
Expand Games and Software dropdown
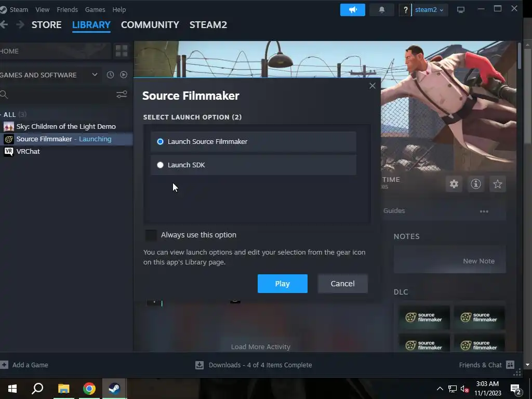point(95,75)
